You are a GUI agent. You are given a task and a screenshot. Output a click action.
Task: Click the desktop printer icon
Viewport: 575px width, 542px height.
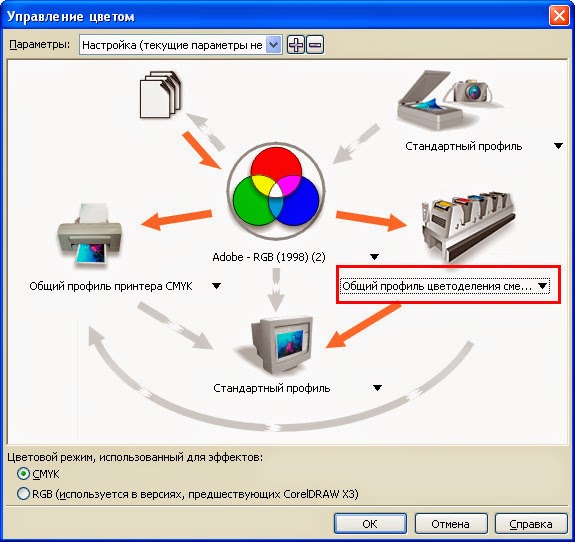90,234
